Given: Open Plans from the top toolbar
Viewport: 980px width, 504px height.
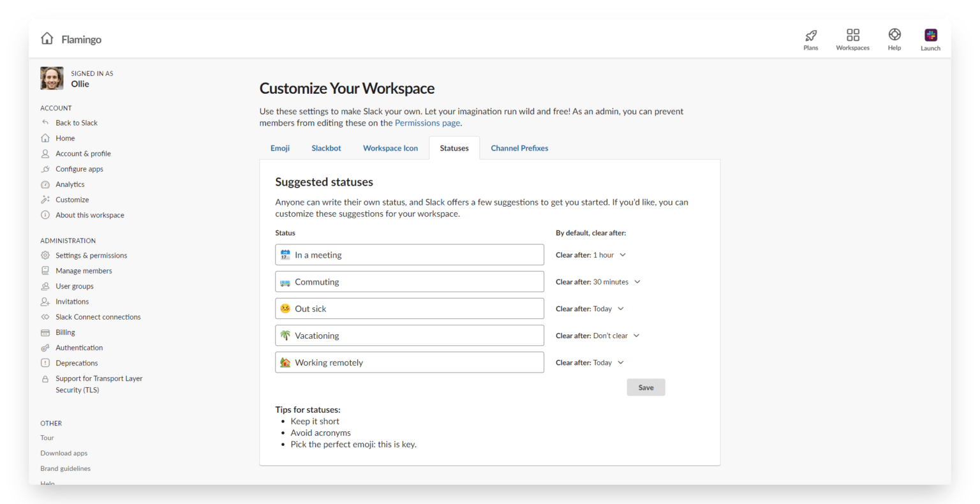Looking at the screenshot, I should tap(811, 38).
